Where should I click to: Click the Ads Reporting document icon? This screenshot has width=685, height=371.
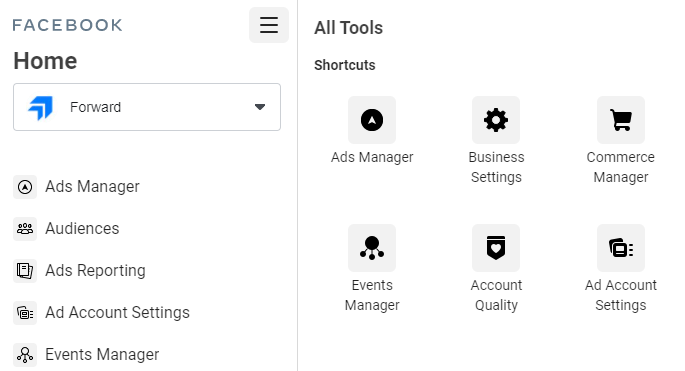[x=25, y=270]
